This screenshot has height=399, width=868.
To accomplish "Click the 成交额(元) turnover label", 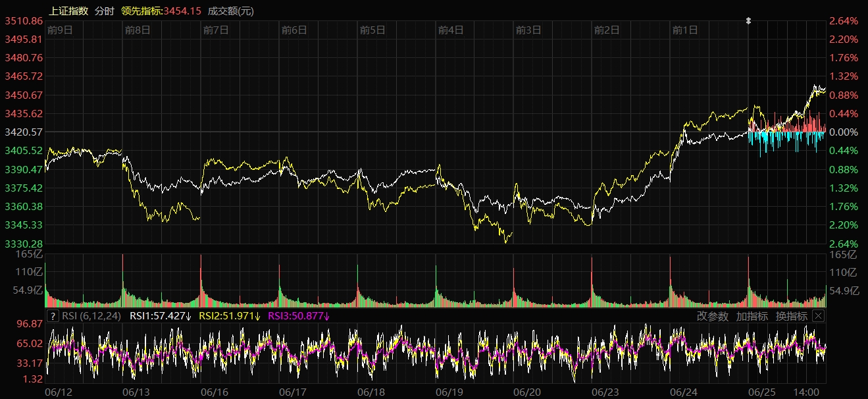I will click(x=230, y=11).
